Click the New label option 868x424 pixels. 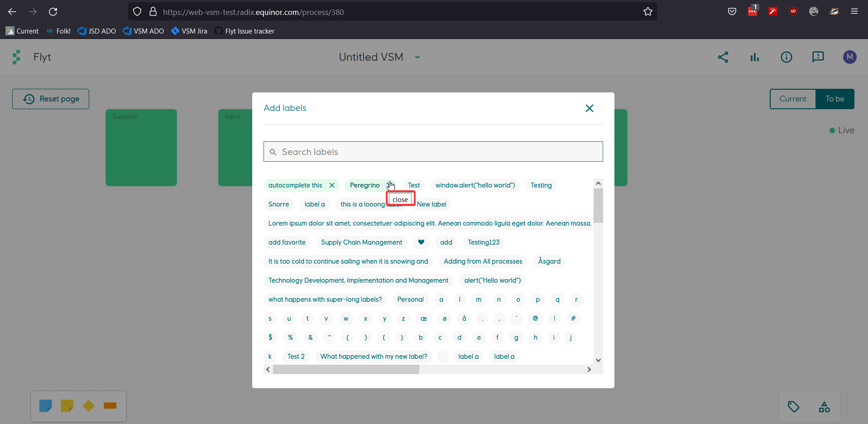432,204
